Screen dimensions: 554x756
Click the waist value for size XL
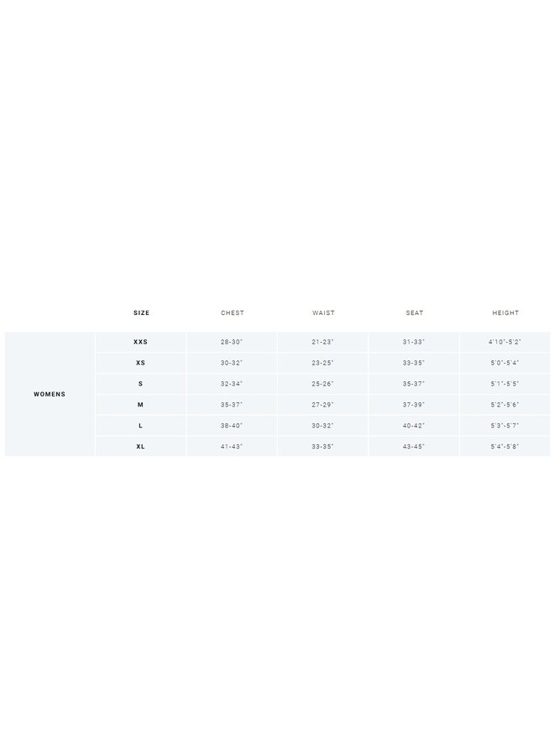coord(323,447)
